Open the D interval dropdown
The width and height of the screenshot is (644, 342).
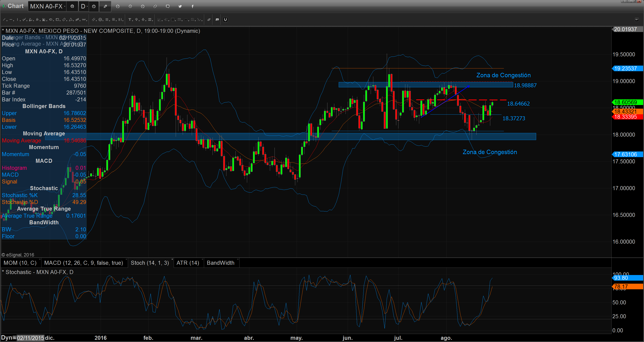[x=84, y=6]
